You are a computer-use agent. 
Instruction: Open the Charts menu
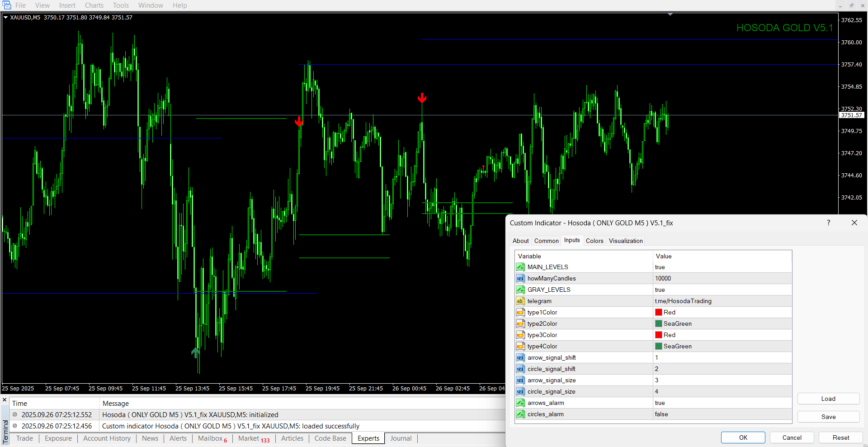click(x=94, y=5)
